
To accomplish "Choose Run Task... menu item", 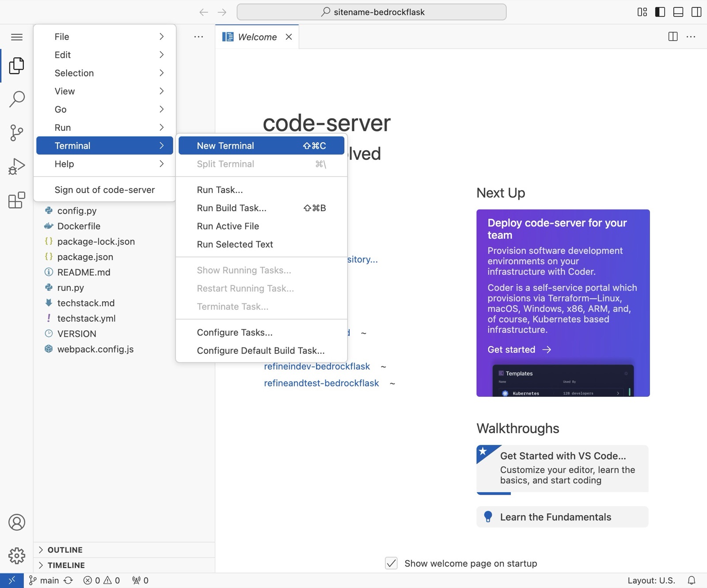I will (262, 190).
